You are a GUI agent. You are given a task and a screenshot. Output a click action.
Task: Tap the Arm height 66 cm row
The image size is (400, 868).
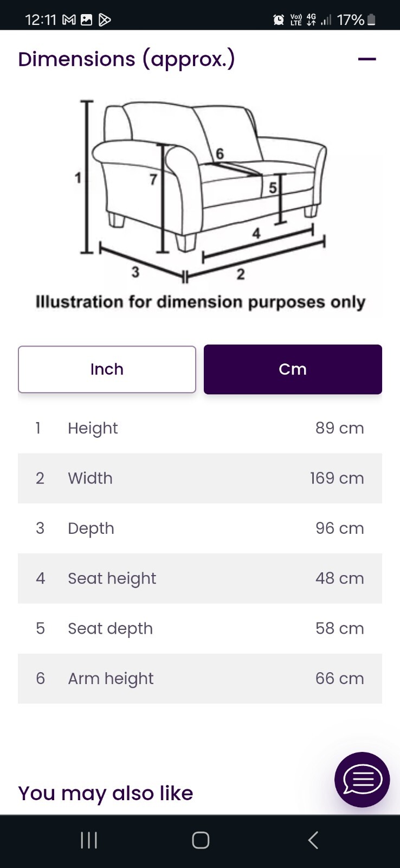point(200,678)
